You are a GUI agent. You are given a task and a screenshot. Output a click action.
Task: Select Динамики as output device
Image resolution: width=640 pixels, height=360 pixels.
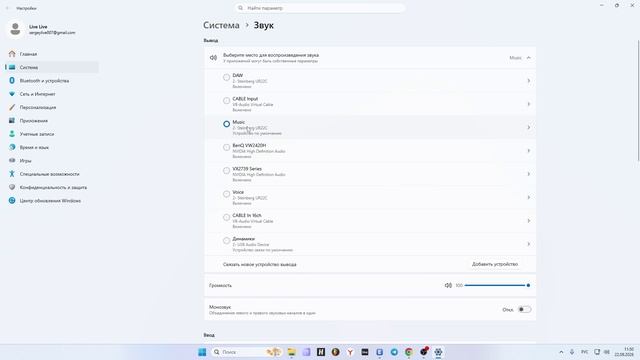(x=227, y=240)
